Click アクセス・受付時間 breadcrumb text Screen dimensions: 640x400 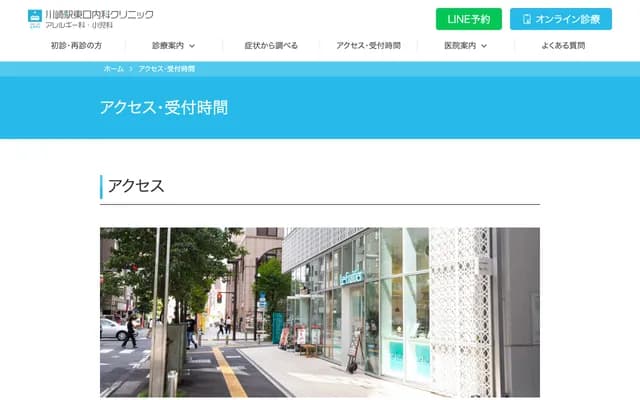tap(166, 69)
